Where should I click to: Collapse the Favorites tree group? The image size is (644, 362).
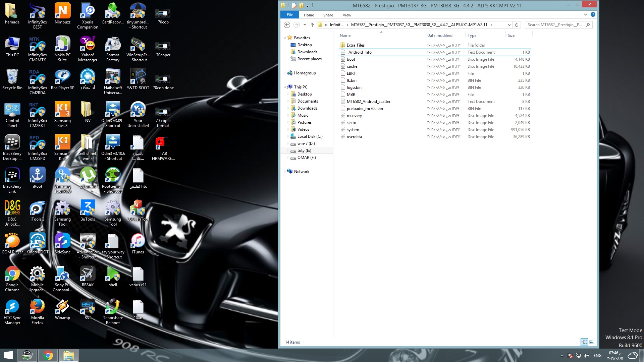click(285, 38)
